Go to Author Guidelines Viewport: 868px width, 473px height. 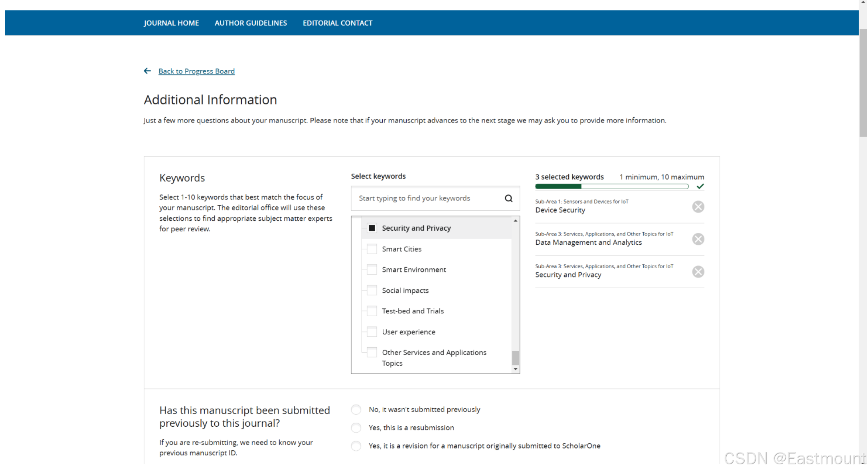251,23
